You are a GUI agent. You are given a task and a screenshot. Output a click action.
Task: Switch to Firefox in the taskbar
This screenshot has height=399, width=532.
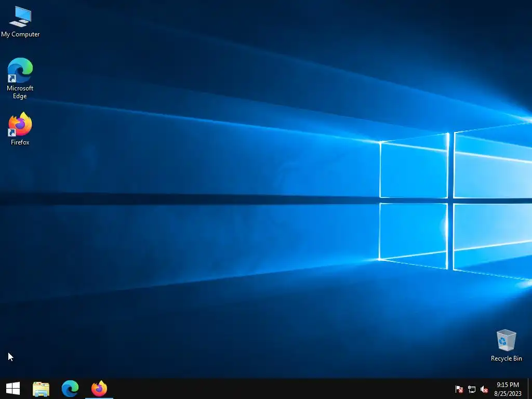99,389
